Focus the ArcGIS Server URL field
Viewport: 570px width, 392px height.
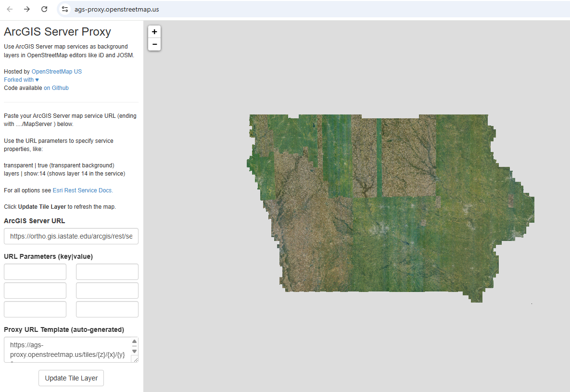(x=71, y=237)
